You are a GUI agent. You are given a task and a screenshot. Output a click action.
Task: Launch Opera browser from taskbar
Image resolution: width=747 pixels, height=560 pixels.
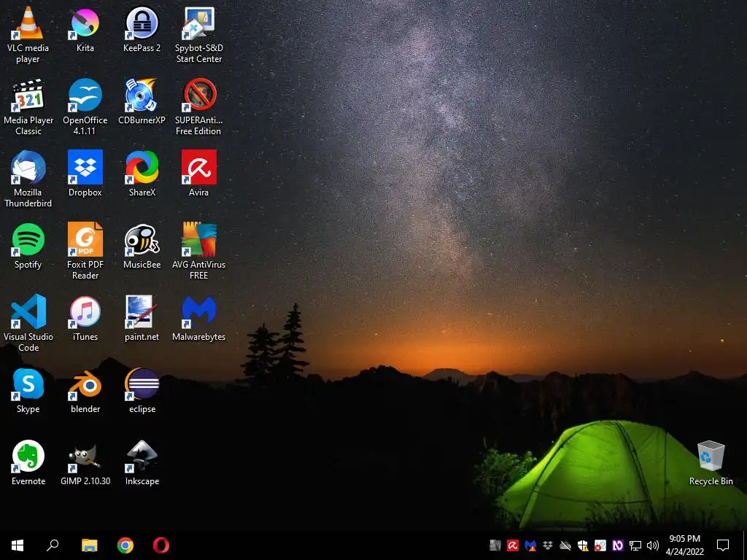point(161,545)
